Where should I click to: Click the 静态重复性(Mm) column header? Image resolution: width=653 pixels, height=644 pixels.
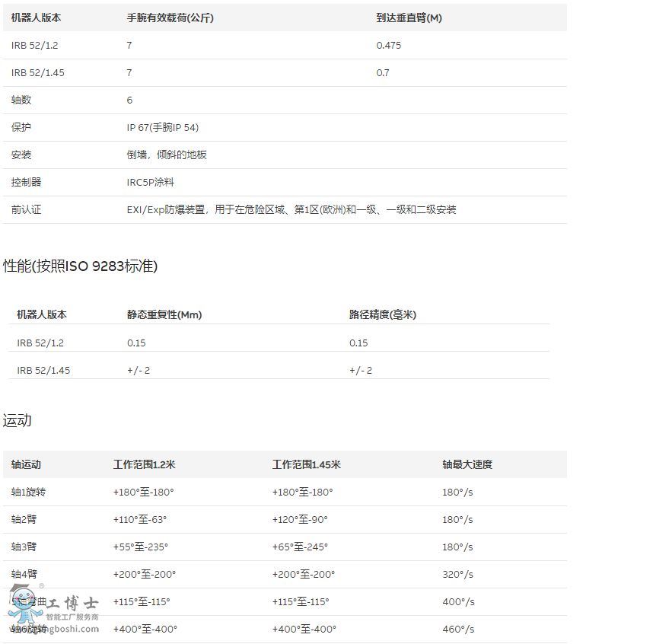[164, 314]
